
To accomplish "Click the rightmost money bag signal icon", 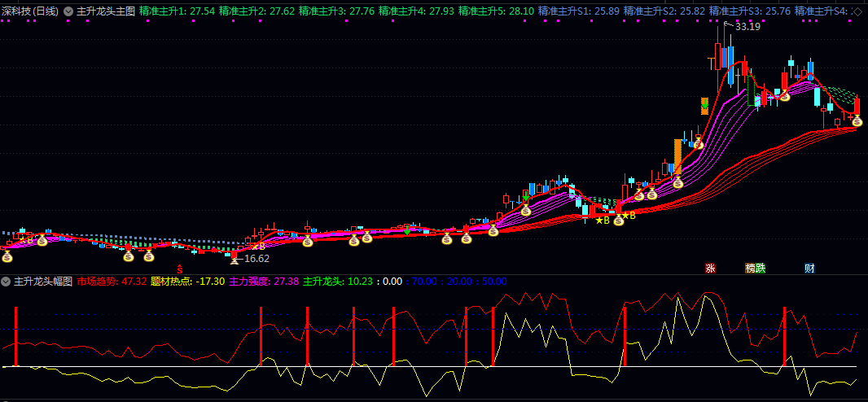I will coord(857,121).
